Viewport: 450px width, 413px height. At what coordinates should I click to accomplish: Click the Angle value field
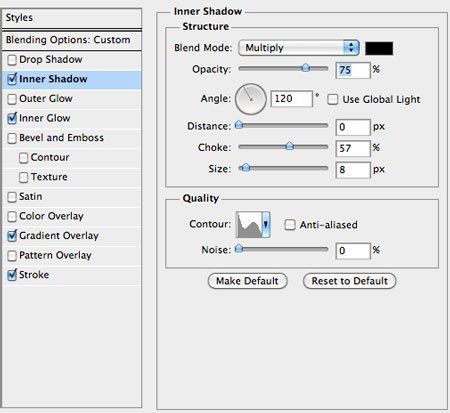[292, 99]
